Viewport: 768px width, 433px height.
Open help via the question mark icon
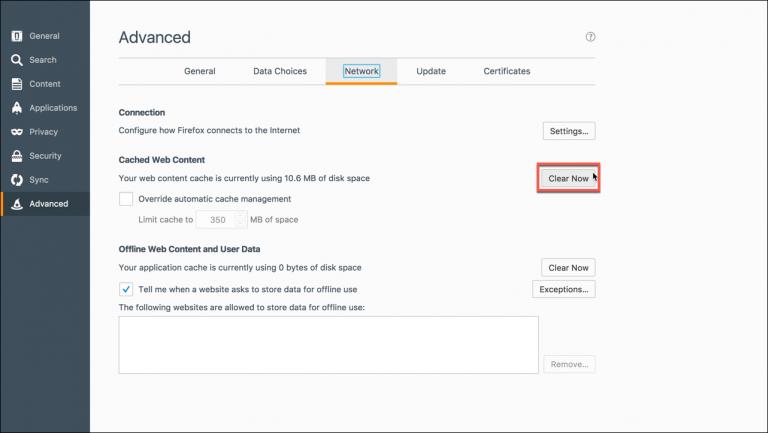click(590, 37)
